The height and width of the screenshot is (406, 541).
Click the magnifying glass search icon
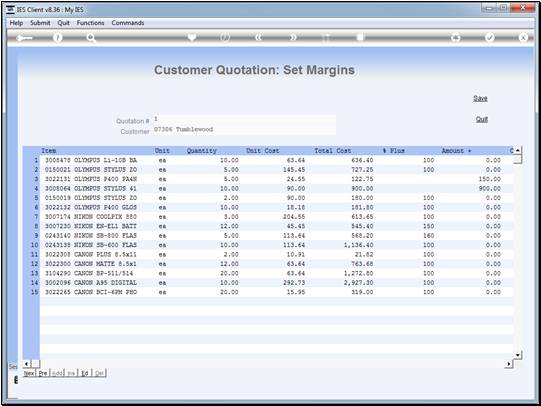(x=91, y=38)
